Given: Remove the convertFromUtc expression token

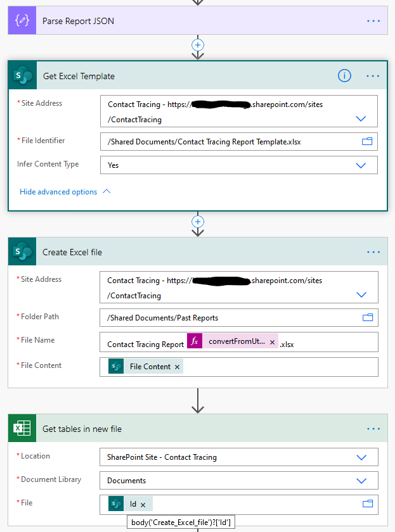Looking at the screenshot, I should click(x=272, y=342).
